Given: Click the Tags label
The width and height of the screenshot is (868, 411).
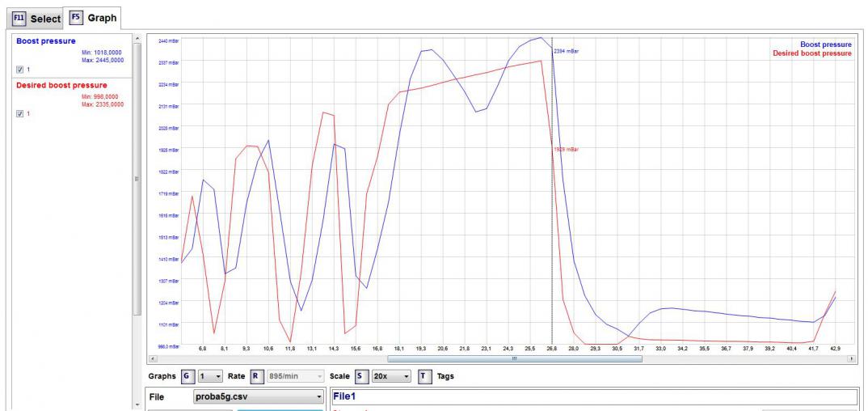Looking at the screenshot, I should pyautogui.click(x=445, y=376).
